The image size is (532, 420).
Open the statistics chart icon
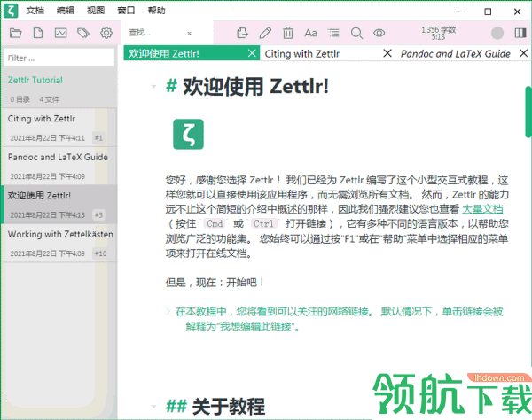point(60,33)
